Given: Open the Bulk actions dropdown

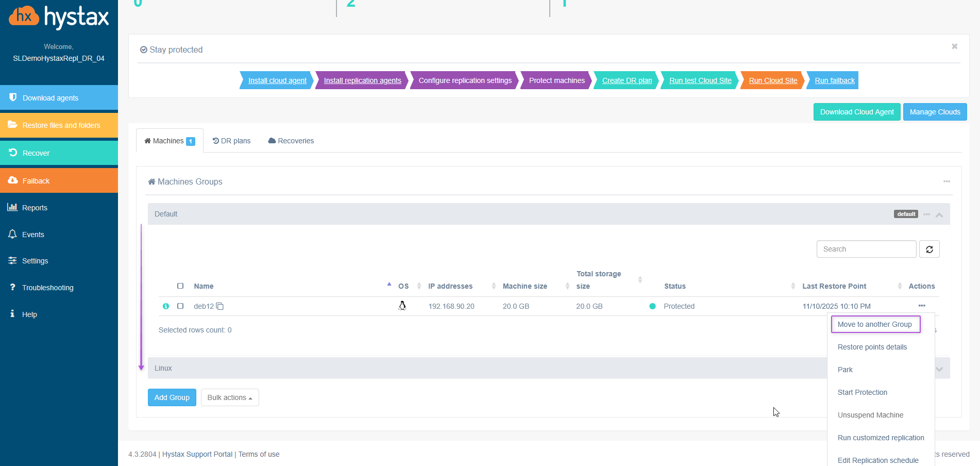Looking at the screenshot, I should click(230, 397).
